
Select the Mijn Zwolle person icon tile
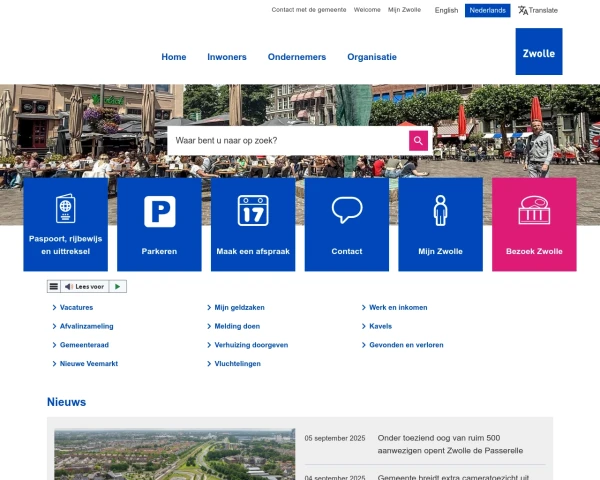441,224
